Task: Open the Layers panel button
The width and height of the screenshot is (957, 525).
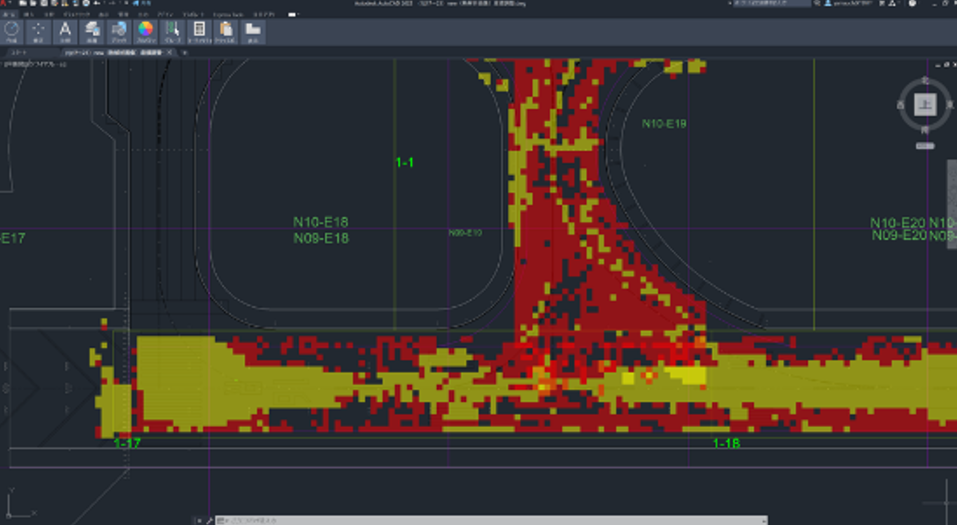Action: [x=92, y=32]
